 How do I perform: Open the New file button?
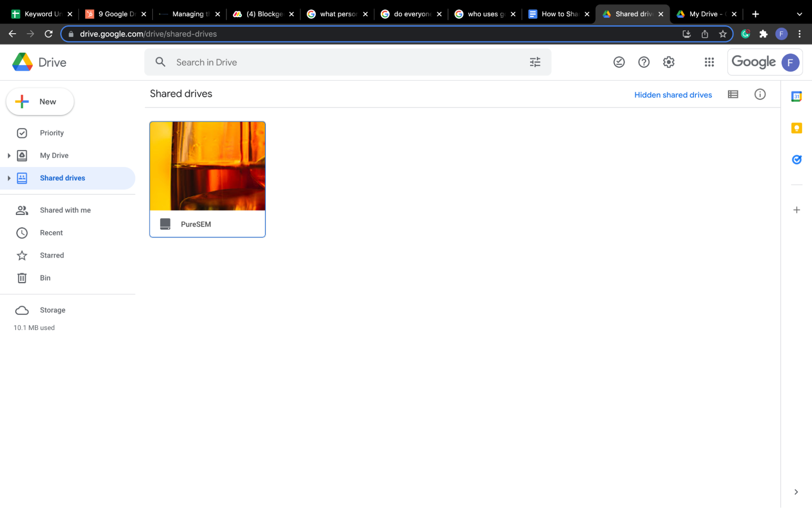click(40, 101)
